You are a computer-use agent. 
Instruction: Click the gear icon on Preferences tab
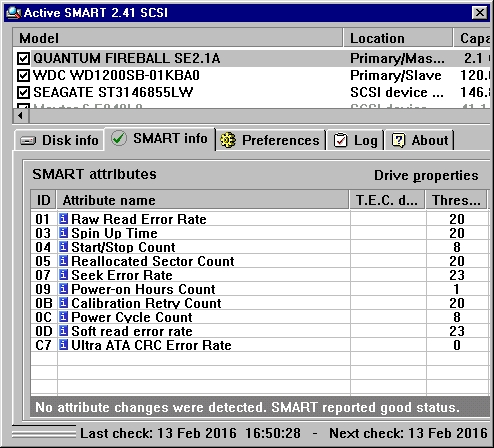[228, 140]
